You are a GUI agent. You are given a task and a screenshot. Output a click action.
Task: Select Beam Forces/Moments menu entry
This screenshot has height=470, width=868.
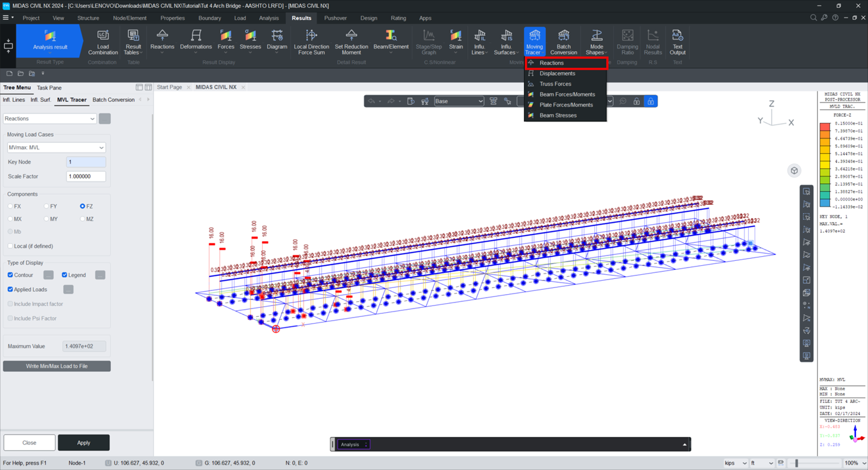[565, 95]
